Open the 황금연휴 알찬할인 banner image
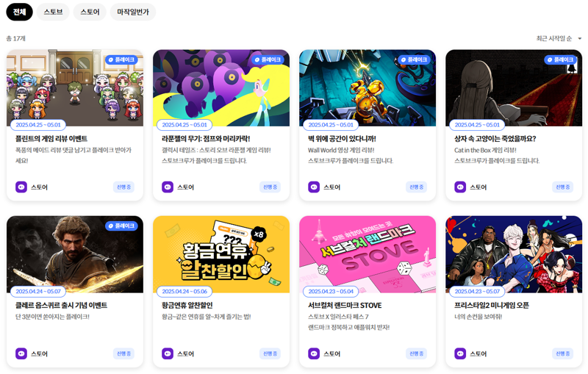The height and width of the screenshot is (374, 588). (x=221, y=254)
